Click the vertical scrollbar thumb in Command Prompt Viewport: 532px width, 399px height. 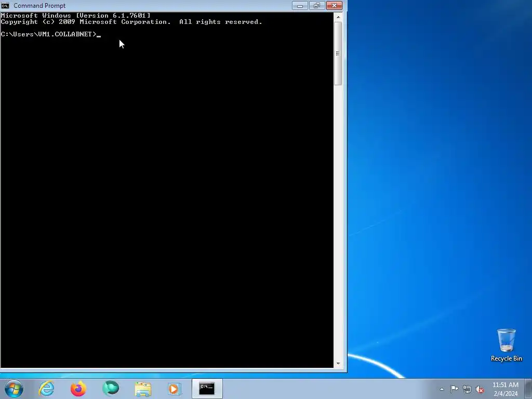[x=338, y=54]
